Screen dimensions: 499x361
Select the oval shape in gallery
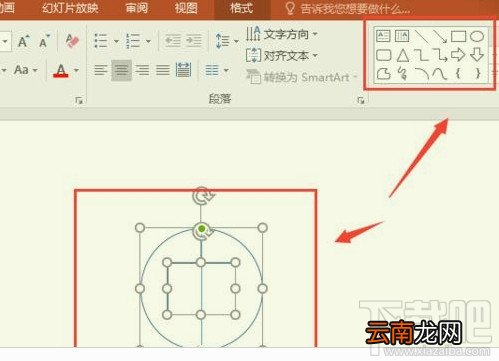(x=477, y=36)
